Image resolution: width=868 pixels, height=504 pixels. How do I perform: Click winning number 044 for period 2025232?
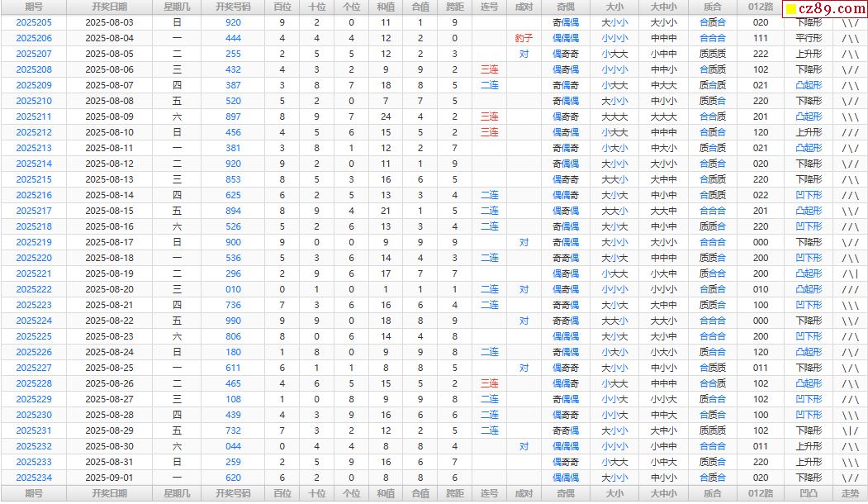233,446
